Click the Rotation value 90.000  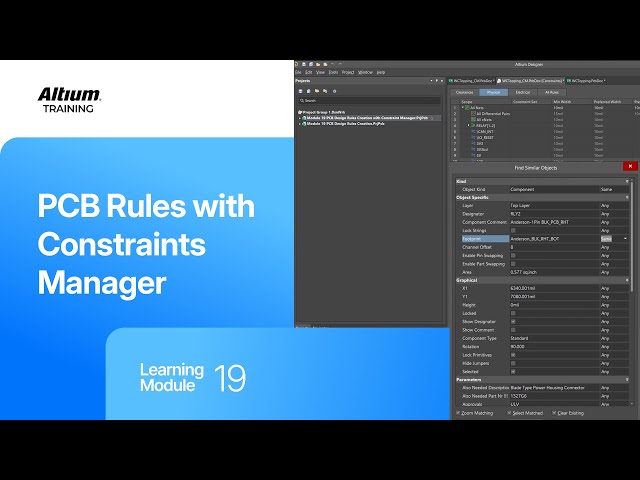pos(518,347)
